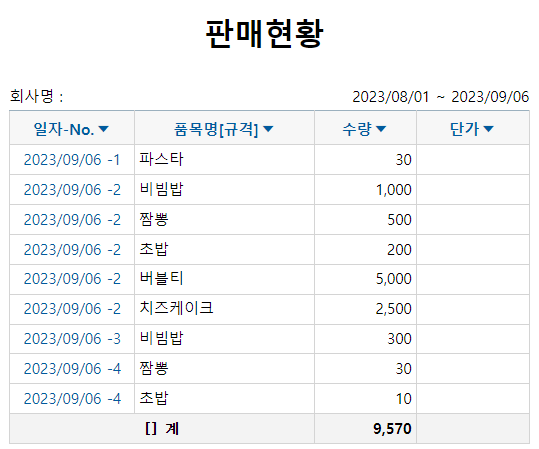This screenshot has width=539, height=449.
Task: Click the 수량 column header text
Action: pos(357,129)
